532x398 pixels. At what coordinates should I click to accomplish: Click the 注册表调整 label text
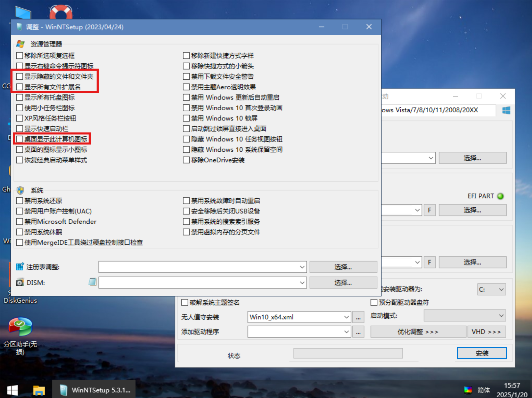tap(43, 267)
